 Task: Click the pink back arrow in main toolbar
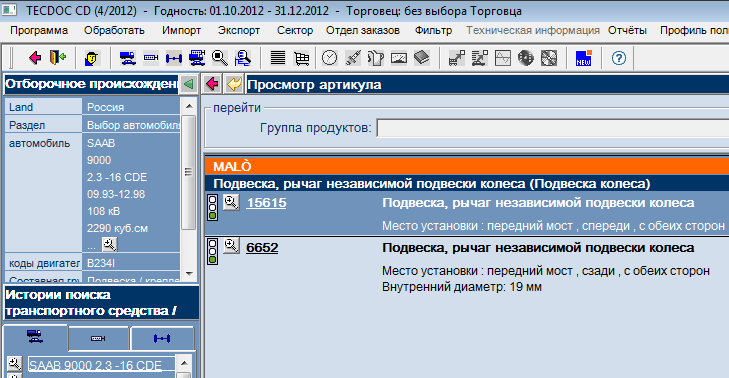[35, 58]
